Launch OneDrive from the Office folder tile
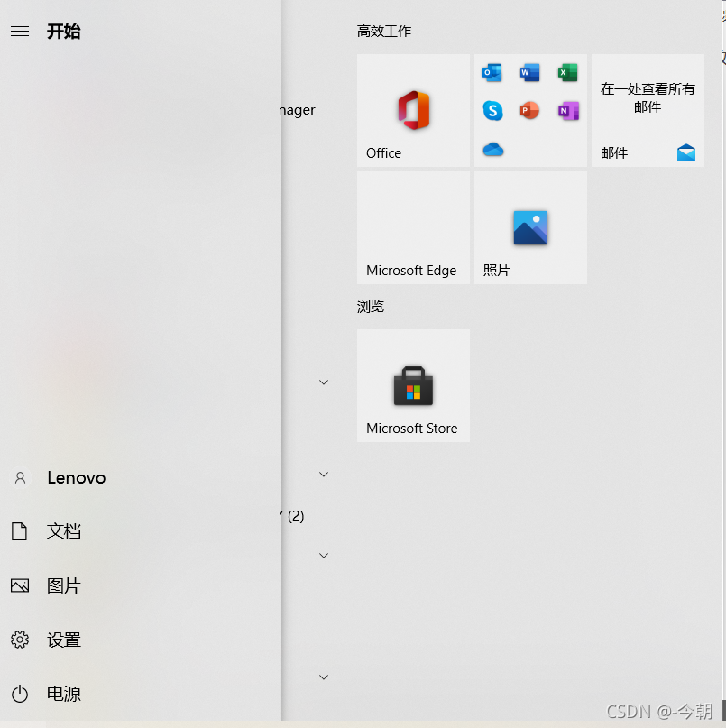 (493, 150)
